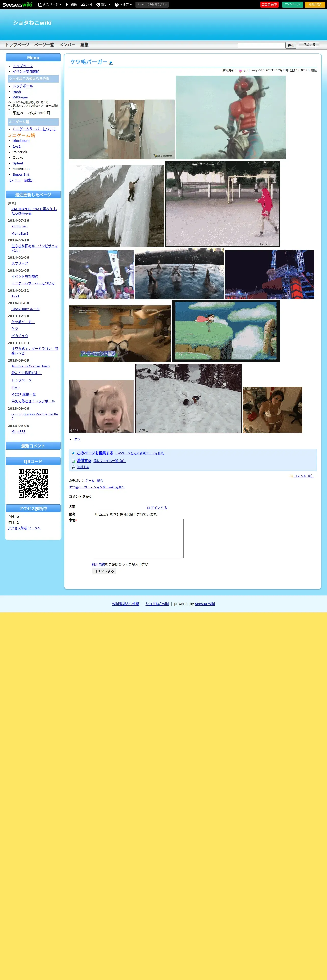Click the red masked hero GIF thumbnail

[231, 117]
